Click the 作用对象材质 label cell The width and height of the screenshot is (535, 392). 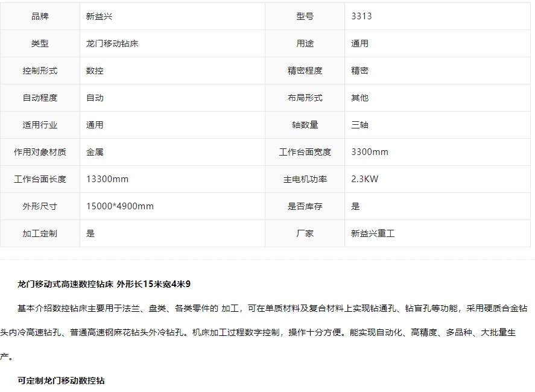click(x=40, y=152)
